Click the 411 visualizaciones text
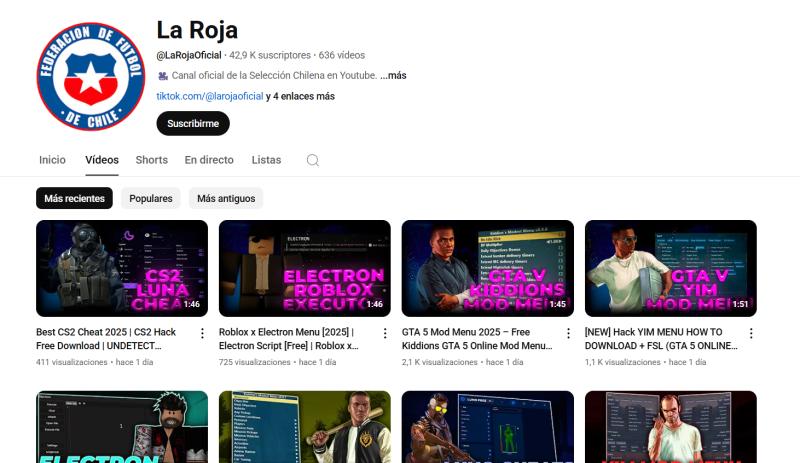 tap(72, 362)
